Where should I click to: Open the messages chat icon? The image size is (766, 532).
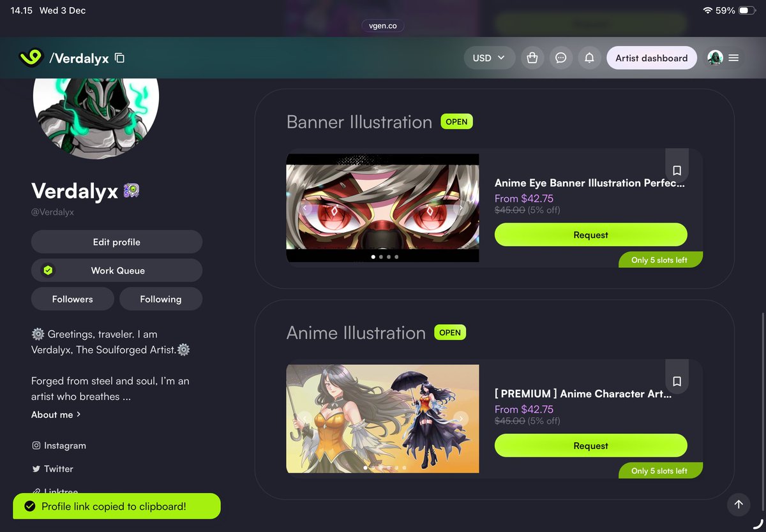tap(561, 58)
